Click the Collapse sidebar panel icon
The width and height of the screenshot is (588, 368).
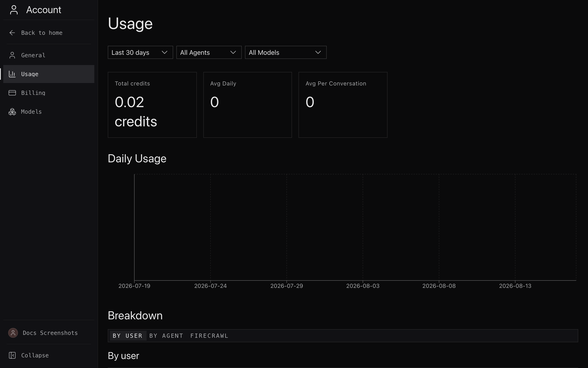coord(12,355)
